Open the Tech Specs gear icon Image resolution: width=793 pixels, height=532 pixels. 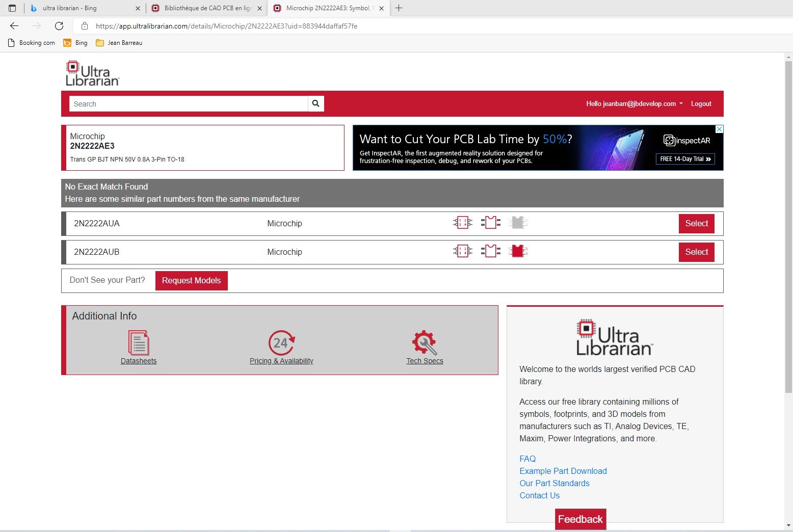click(425, 342)
